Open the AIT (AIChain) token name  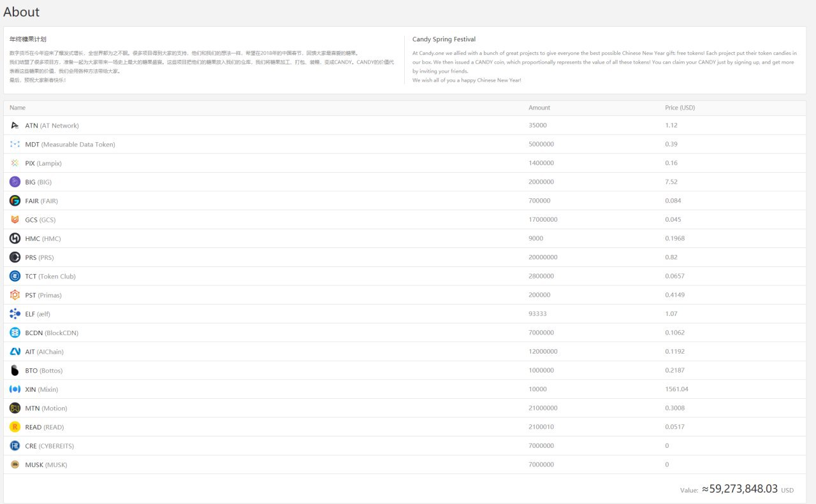click(44, 352)
